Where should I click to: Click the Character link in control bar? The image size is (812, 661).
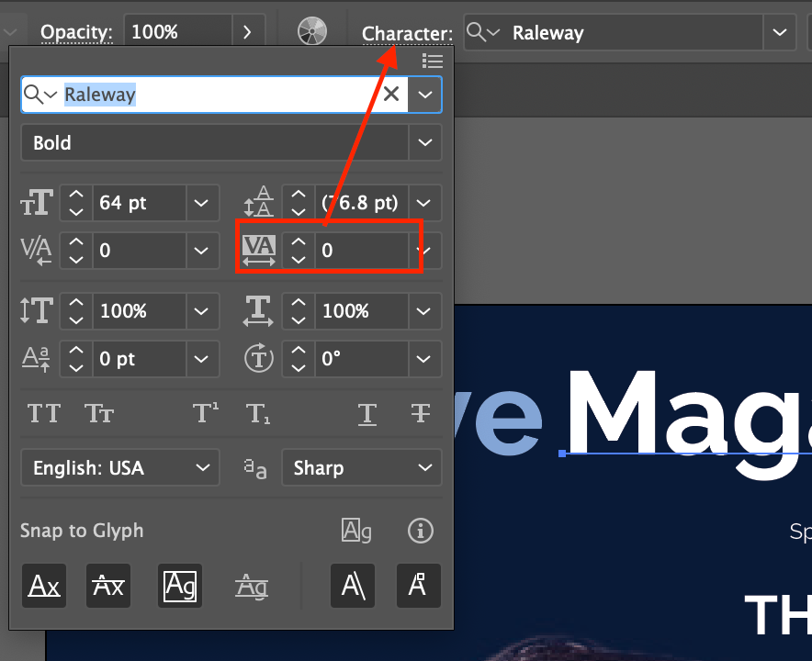407,34
